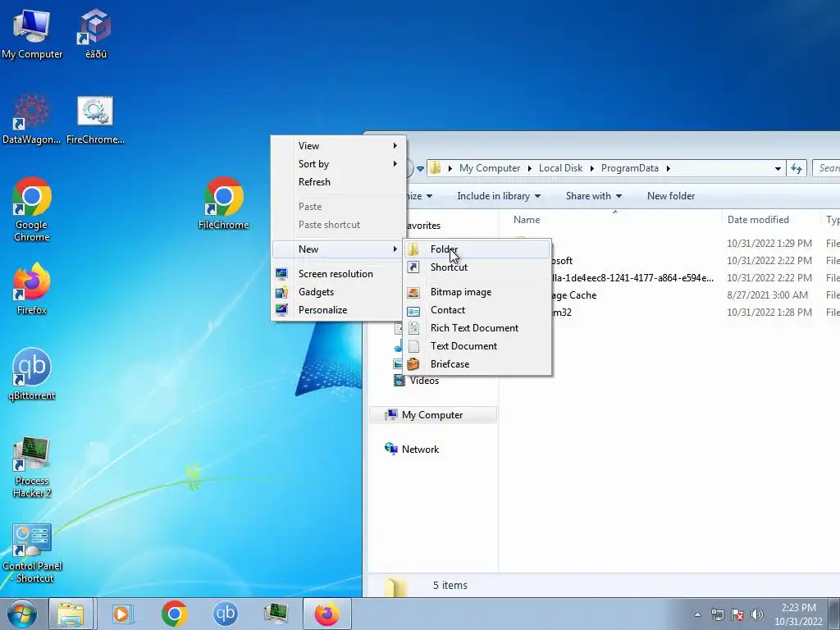Show hidden system tray icons
Viewport: 840px width, 630px height.
[697, 614]
